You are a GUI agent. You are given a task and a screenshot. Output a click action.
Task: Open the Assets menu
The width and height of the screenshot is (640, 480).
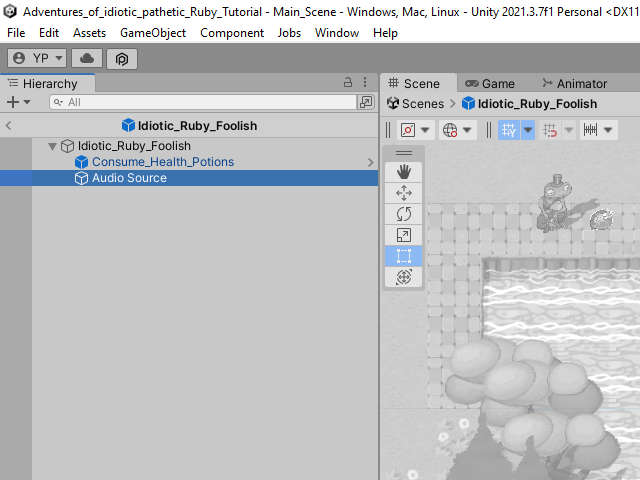(89, 33)
